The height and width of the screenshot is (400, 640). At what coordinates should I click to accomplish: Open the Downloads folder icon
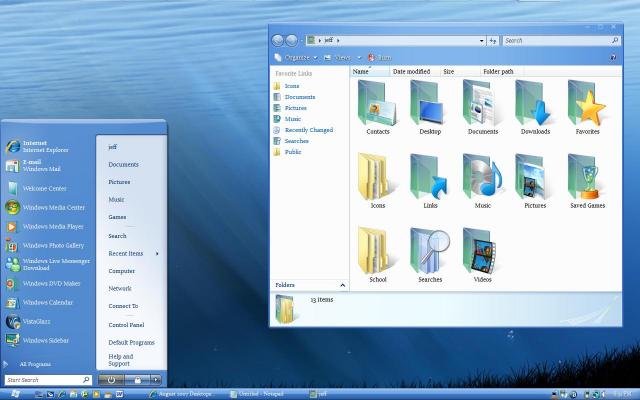pyautogui.click(x=535, y=107)
